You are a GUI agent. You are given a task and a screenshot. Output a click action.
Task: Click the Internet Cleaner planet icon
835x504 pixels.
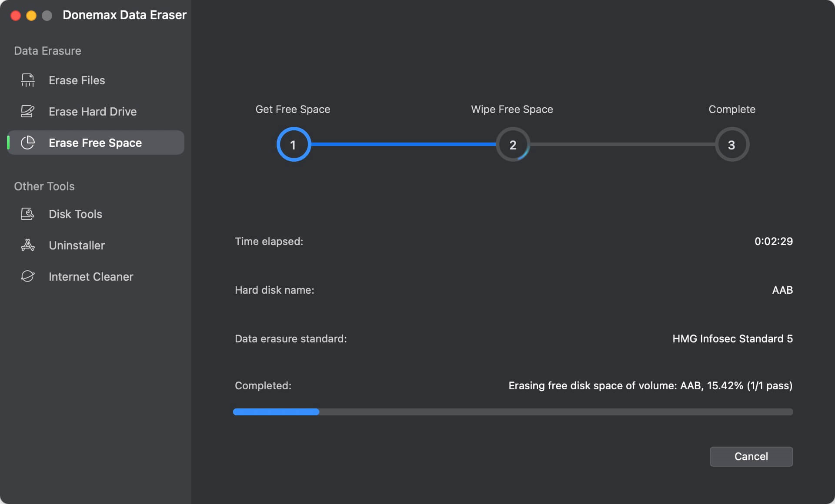pyautogui.click(x=28, y=277)
